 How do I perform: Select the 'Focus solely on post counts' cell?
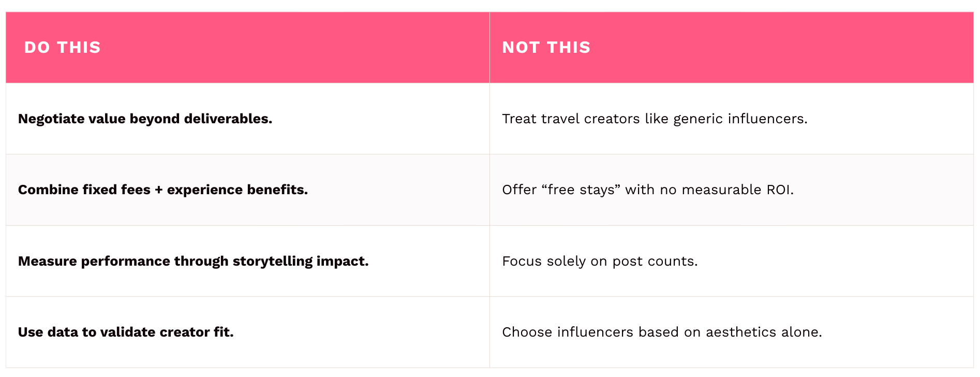[599, 261]
